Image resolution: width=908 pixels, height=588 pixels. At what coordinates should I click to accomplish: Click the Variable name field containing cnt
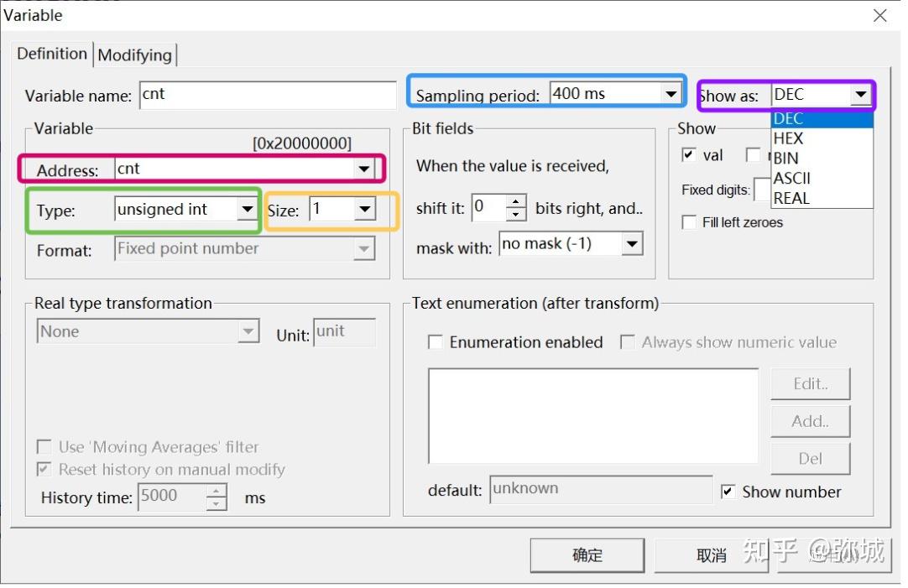[267, 95]
